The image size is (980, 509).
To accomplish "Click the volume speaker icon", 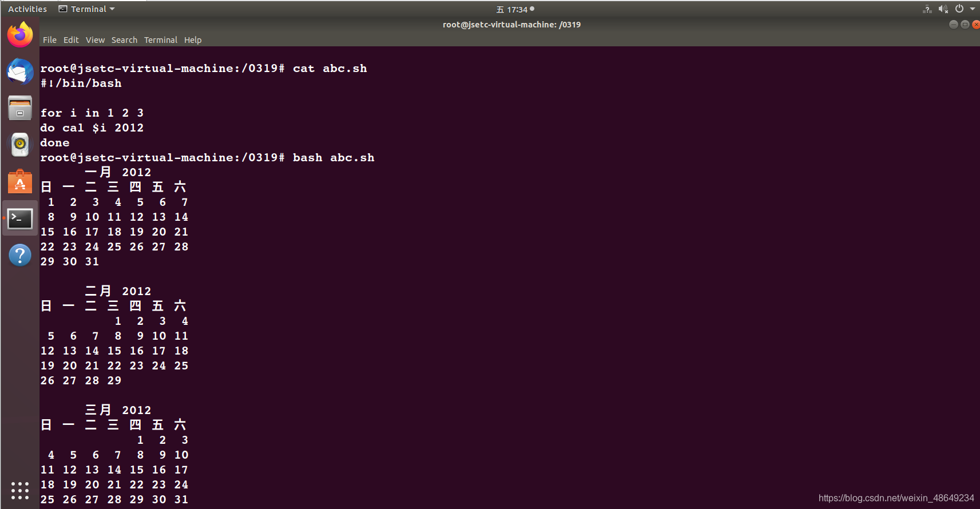I will click(x=943, y=9).
